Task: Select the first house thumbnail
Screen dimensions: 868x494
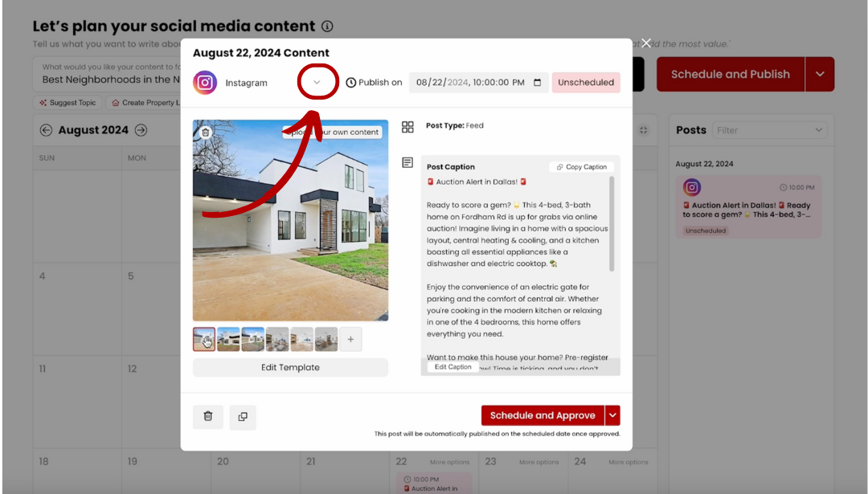Action: click(204, 339)
